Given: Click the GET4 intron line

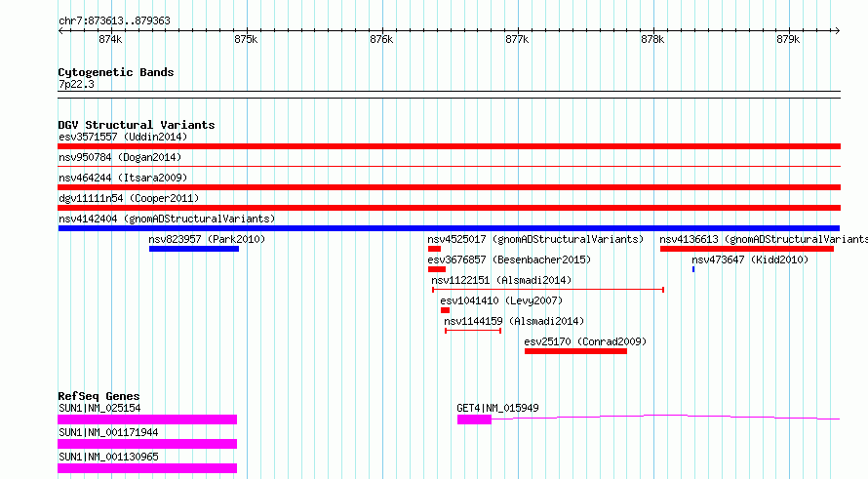Looking at the screenshot, I should pyautogui.click(x=666, y=416).
